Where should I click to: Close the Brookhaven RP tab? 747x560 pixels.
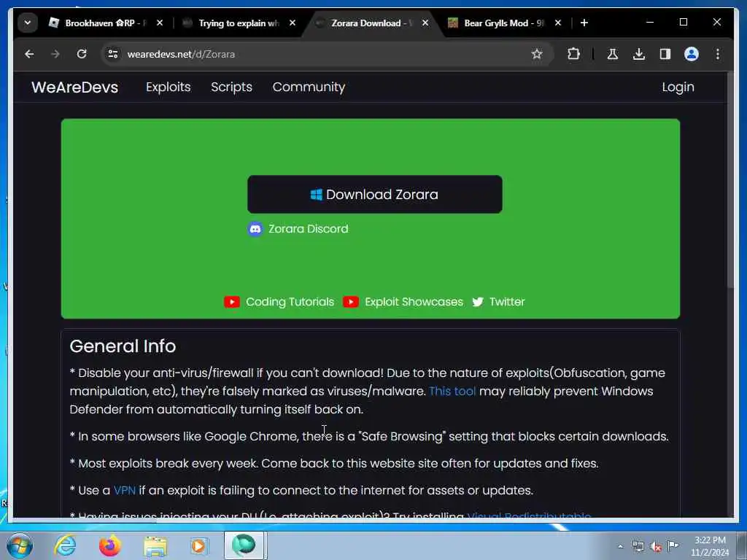(160, 23)
